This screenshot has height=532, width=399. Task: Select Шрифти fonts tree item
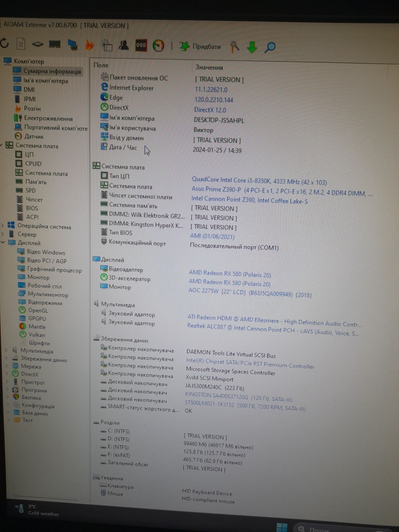[x=35, y=343]
